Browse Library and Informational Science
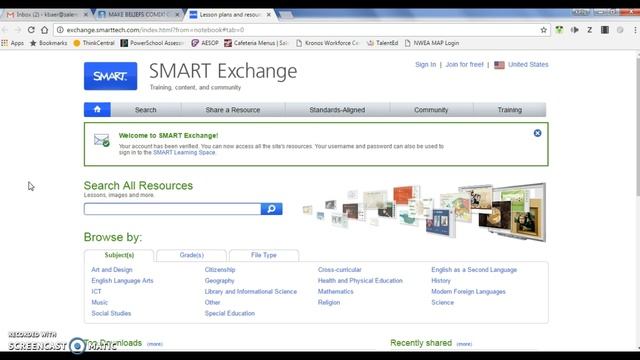The image size is (640, 360). click(251, 291)
